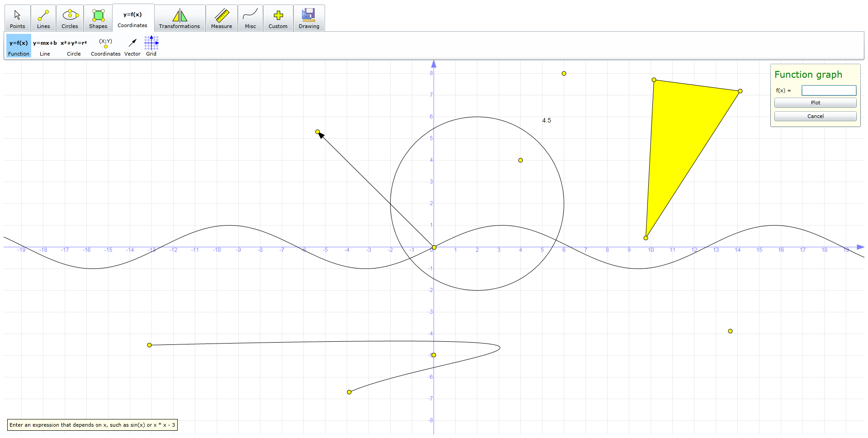Viewport: 868px width, 438px height.
Task: Open the Misc tab
Action: 250,18
